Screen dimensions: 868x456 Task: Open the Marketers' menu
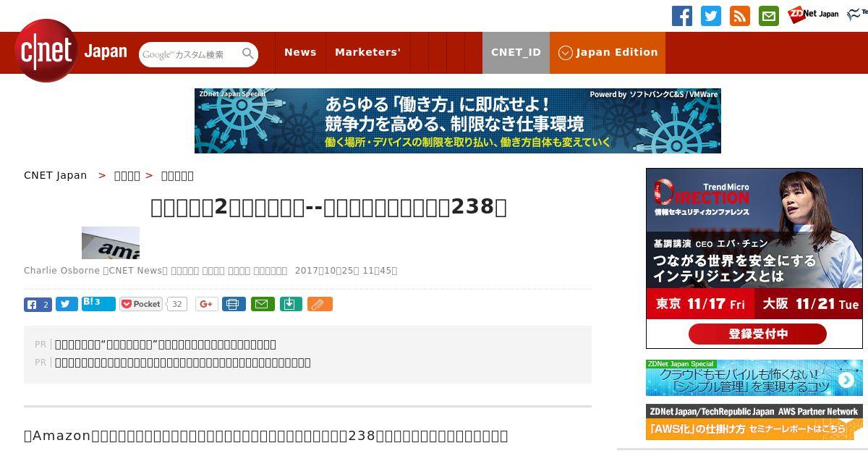[x=367, y=52]
